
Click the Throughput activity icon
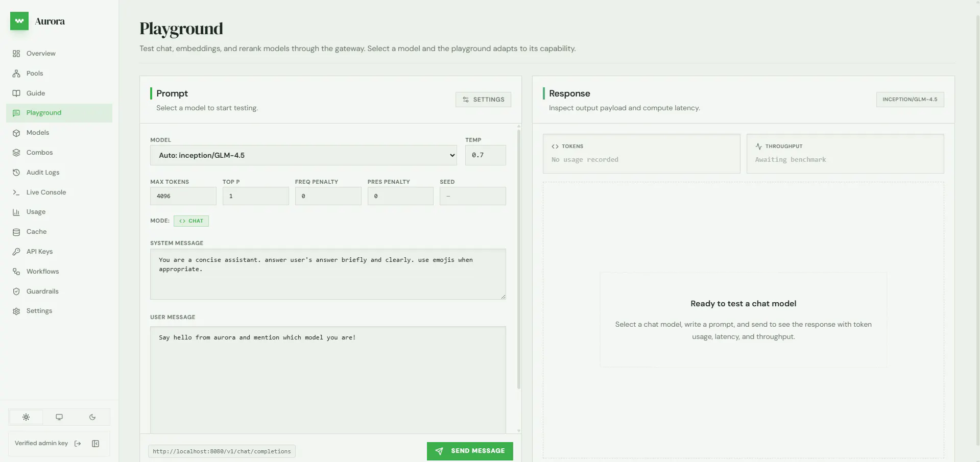tap(759, 147)
